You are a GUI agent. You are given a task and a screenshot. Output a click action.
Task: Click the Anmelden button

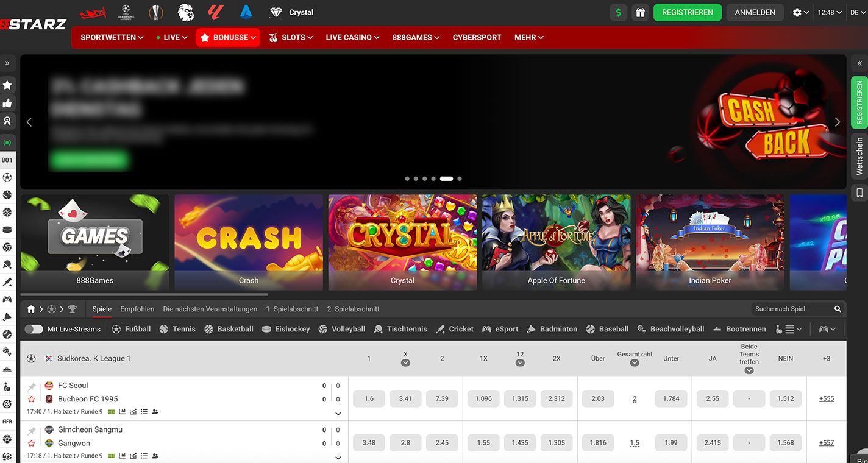[755, 12]
